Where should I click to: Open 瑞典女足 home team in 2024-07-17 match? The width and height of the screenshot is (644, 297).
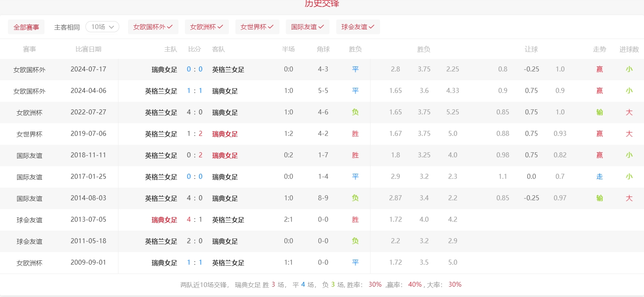[164, 70]
